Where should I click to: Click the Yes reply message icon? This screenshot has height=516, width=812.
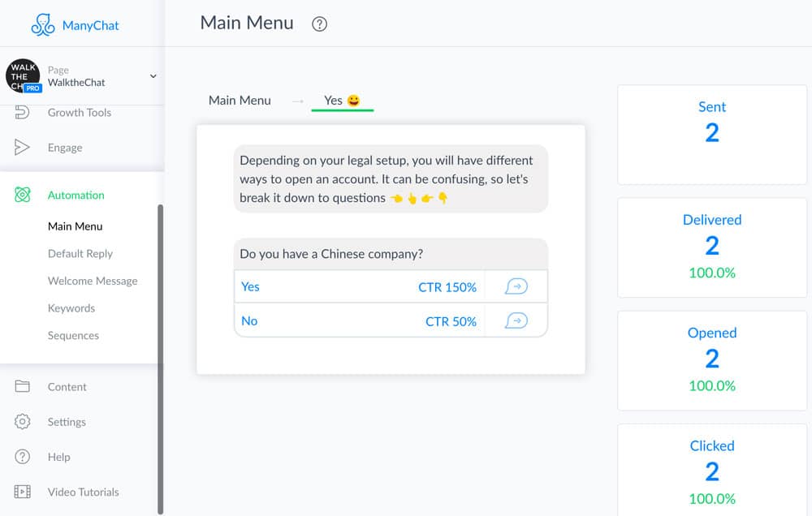[x=516, y=286]
